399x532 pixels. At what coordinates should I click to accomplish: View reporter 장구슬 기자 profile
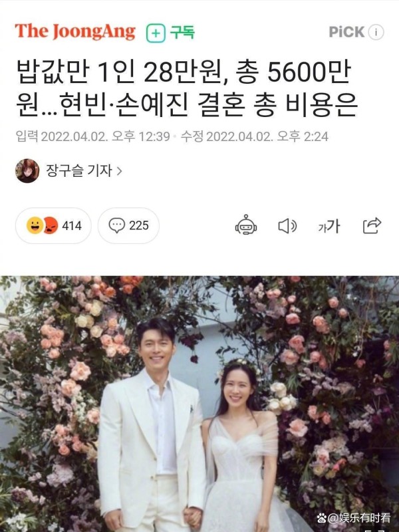click(x=78, y=170)
